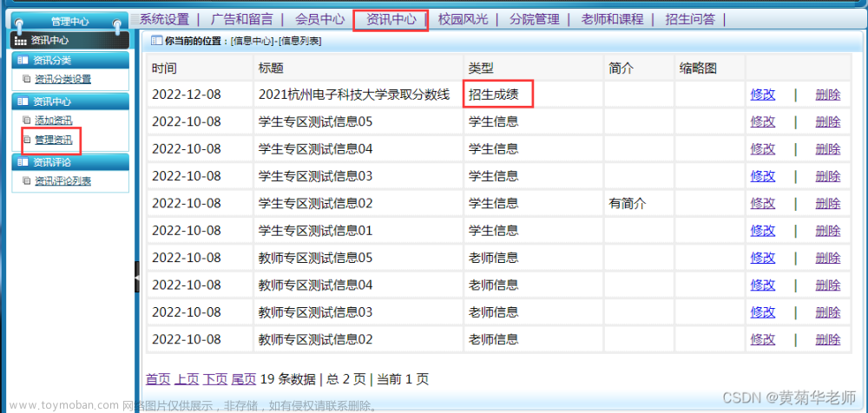The width and height of the screenshot is (868, 413).
Task: Open the 资讯中心 top menu
Action: [x=391, y=19]
